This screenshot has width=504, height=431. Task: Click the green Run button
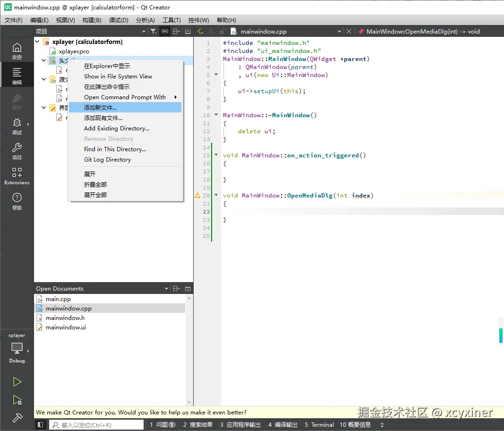(x=17, y=382)
